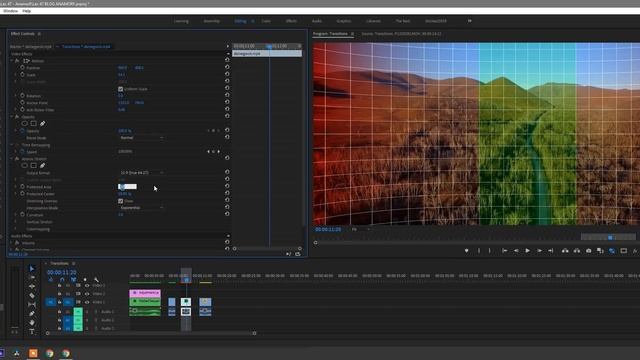Expand workspace overflow chevron menu

(469, 21)
